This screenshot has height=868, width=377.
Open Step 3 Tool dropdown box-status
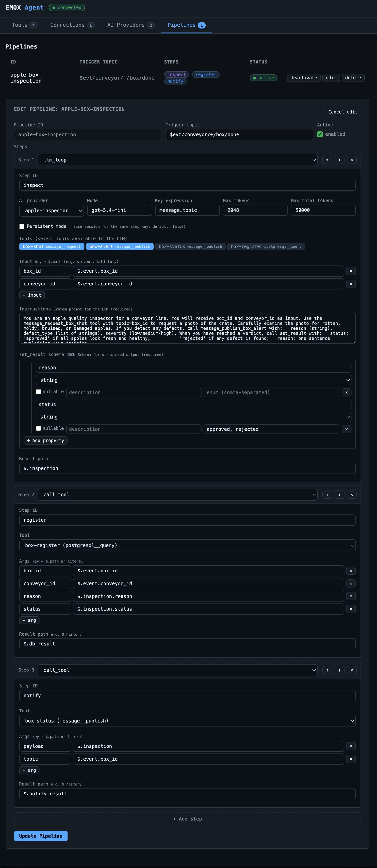click(188, 721)
